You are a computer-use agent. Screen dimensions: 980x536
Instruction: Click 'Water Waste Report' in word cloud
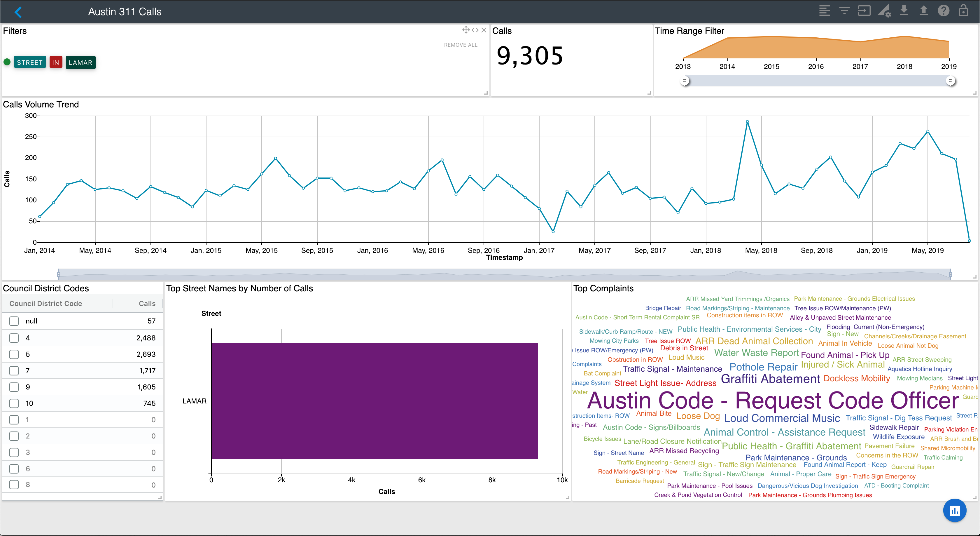tap(756, 353)
